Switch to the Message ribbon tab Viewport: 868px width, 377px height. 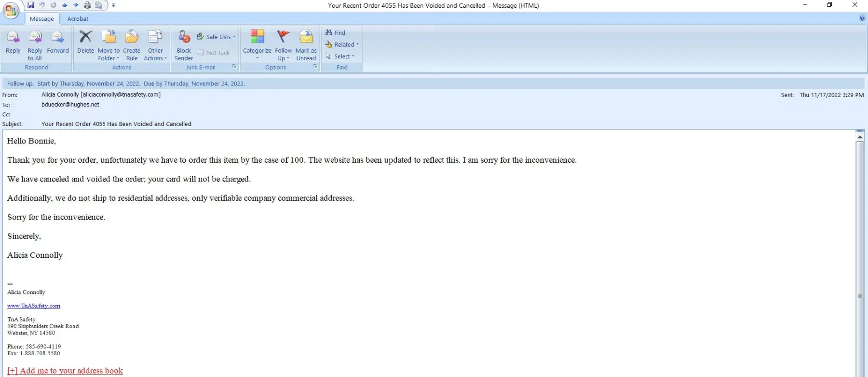42,19
